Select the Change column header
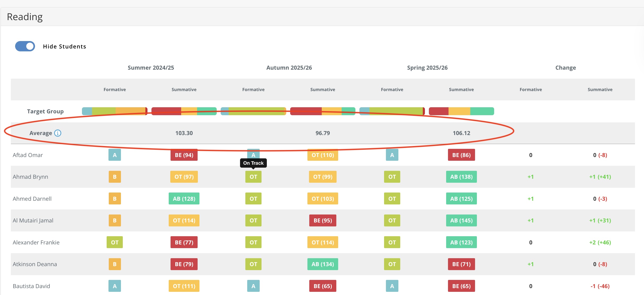644x295 pixels. (565, 68)
